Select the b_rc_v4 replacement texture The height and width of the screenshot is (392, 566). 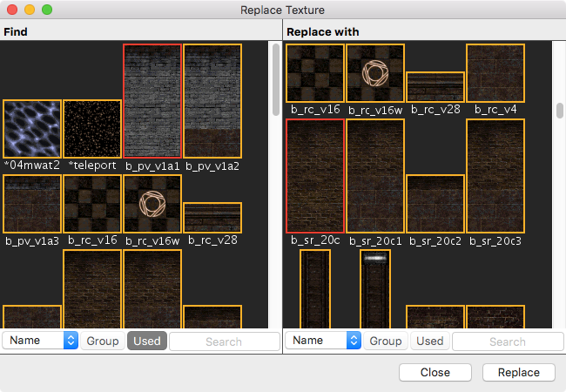[495, 73]
